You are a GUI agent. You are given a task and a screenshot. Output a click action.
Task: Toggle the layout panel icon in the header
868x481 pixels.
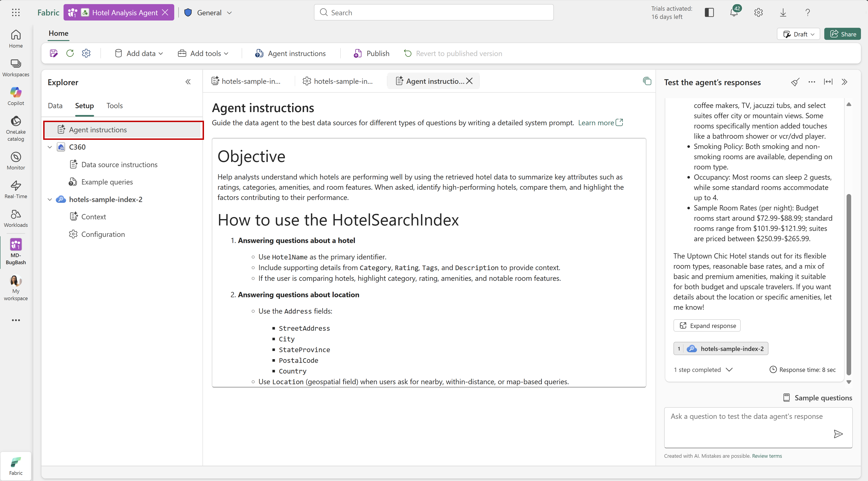709,12
